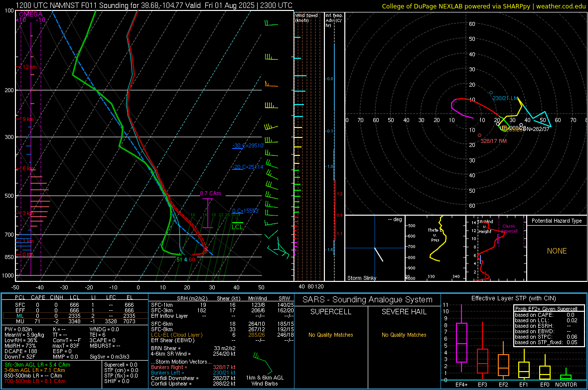Click the SEVERE HAIL column heading
The image size is (588, 390).
[x=404, y=312]
